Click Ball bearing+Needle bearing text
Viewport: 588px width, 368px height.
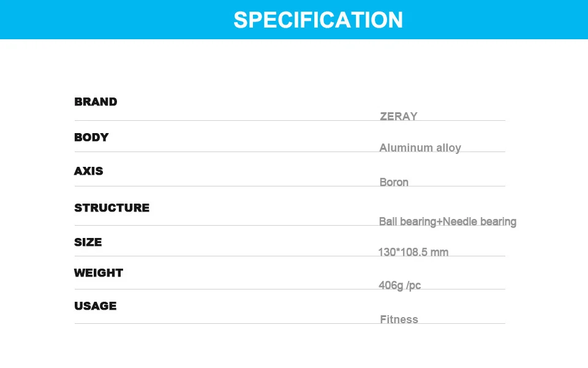point(447,221)
